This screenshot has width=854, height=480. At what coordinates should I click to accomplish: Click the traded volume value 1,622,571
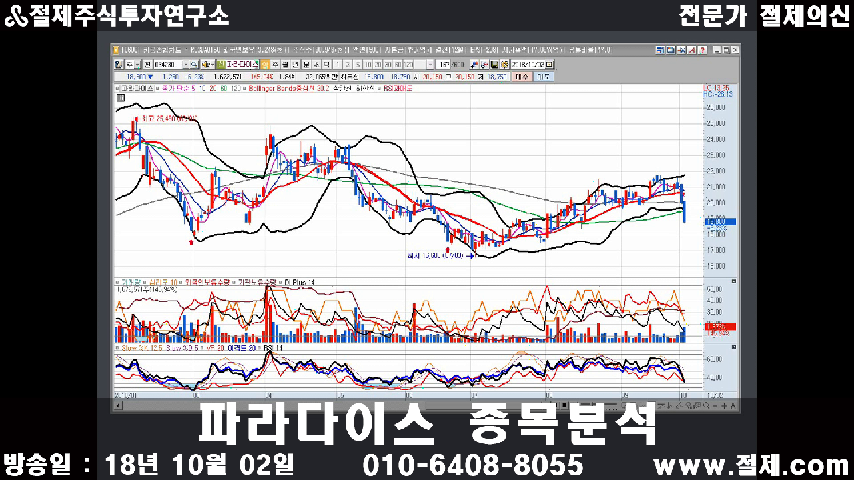228,77
